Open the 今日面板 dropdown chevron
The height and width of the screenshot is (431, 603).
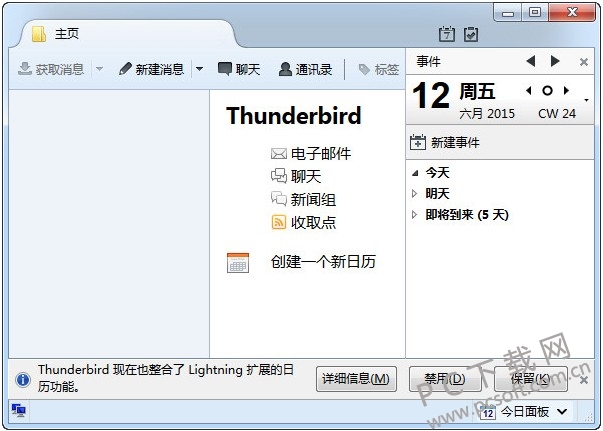click(562, 412)
